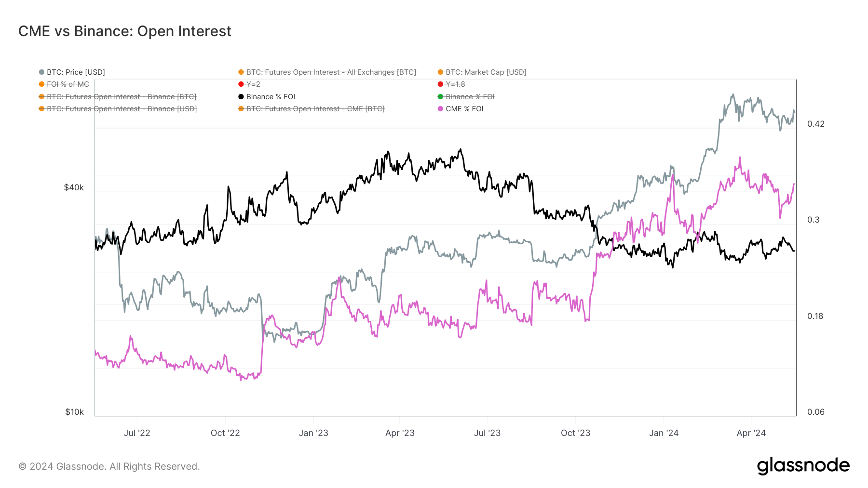Click the orange Market Cap legend dot
This screenshot has width=868, height=488.
(440, 72)
